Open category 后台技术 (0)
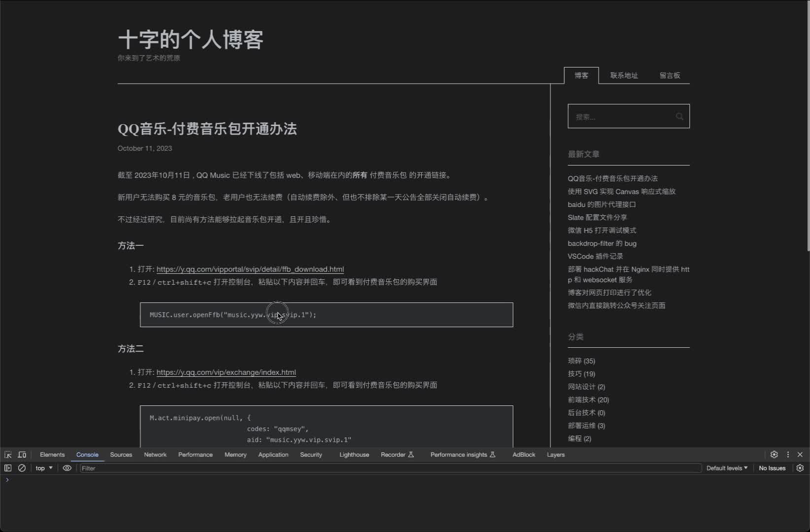Image resolution: width=810 pixels, height=532 pixels. click(586, 412)
